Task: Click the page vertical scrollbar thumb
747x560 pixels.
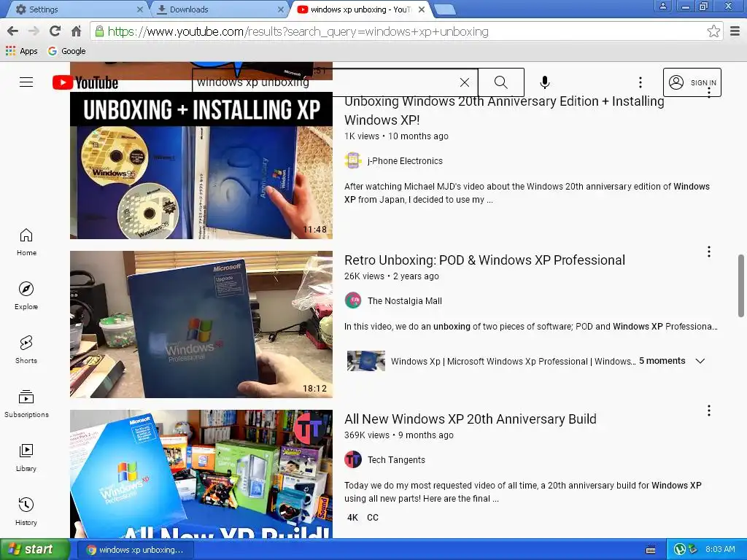Action: tap(741, 286)
